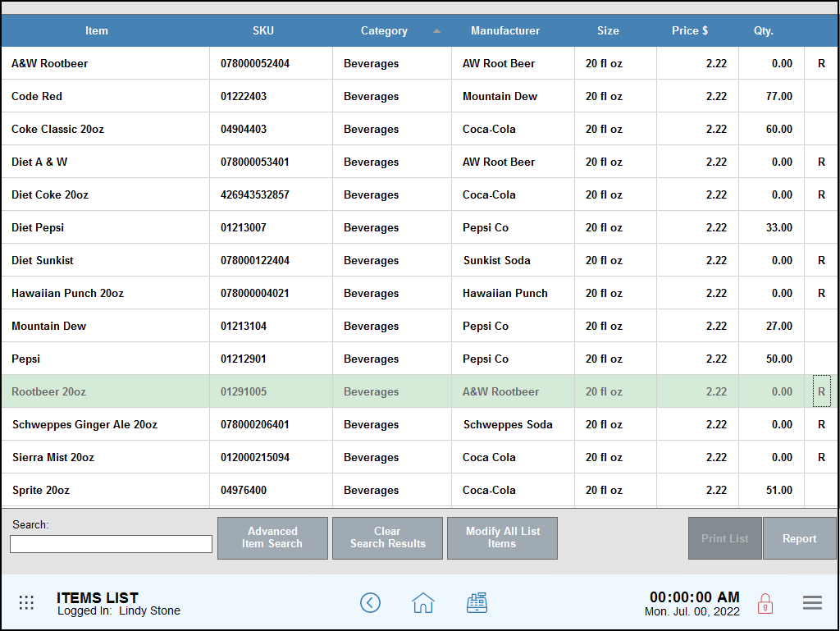Image resolution: width=840 pixels, height=631 pixels.
Task: Select the Schweppes Ginger Ale 20oz item
Action: click(x=85, y=424)
